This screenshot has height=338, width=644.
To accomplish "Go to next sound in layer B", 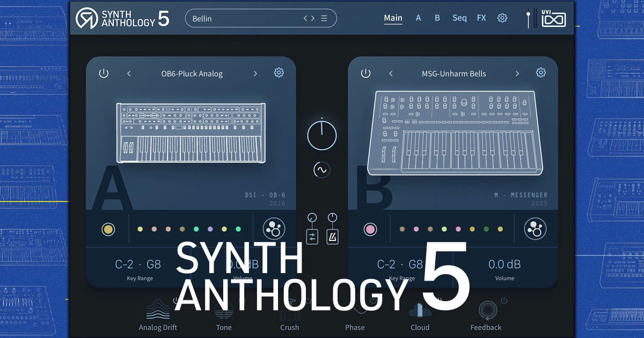I will point(517,74).
